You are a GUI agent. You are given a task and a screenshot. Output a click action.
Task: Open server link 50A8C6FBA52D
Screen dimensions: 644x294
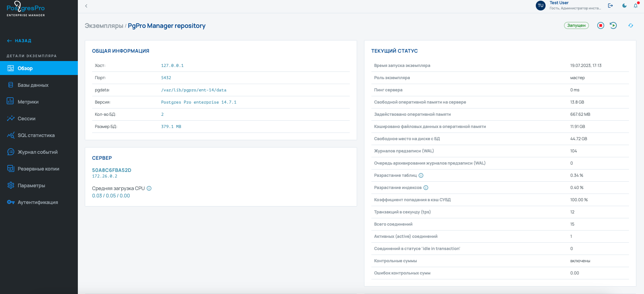112,170
